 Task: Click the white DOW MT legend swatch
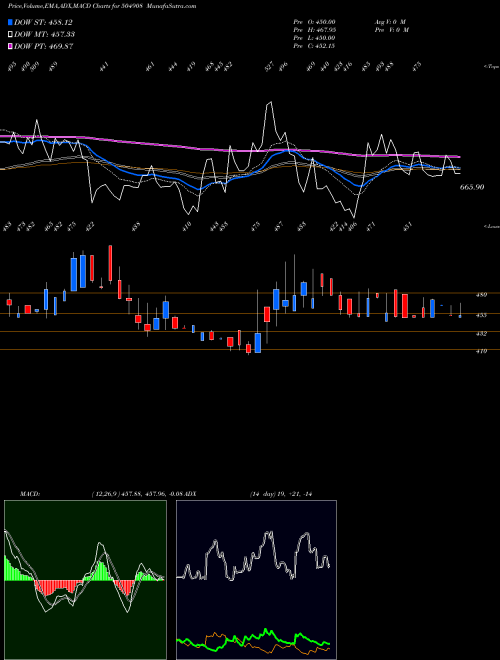pyautogui.click(x=10, y=34)
